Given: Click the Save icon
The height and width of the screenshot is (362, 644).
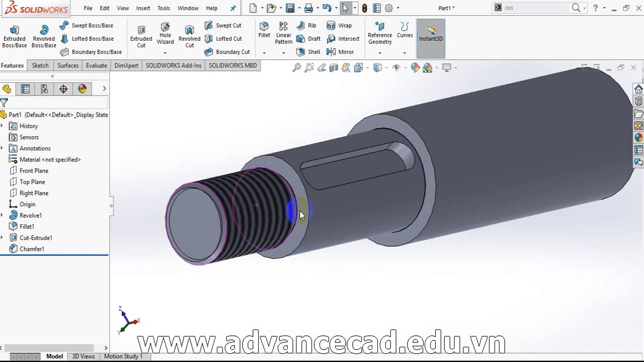Looking at the screenshot, I should coord(290,8).
